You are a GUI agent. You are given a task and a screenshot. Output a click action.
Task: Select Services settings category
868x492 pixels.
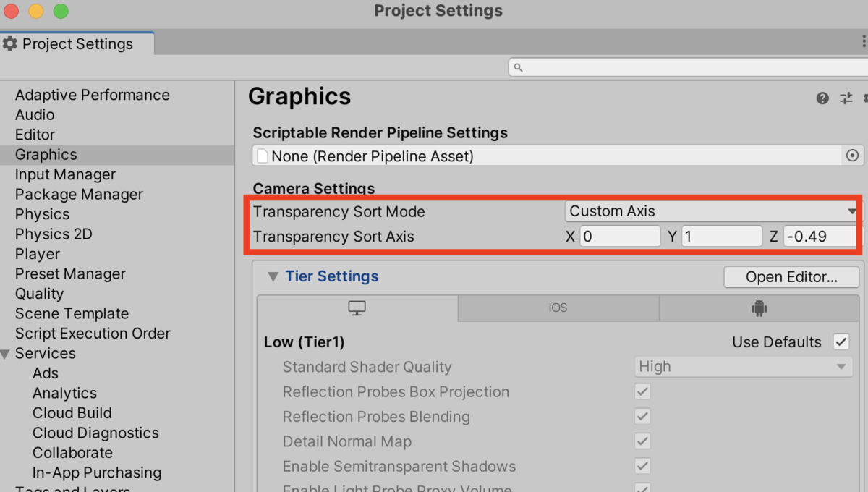pyautogui.click(x=45, y=353)
